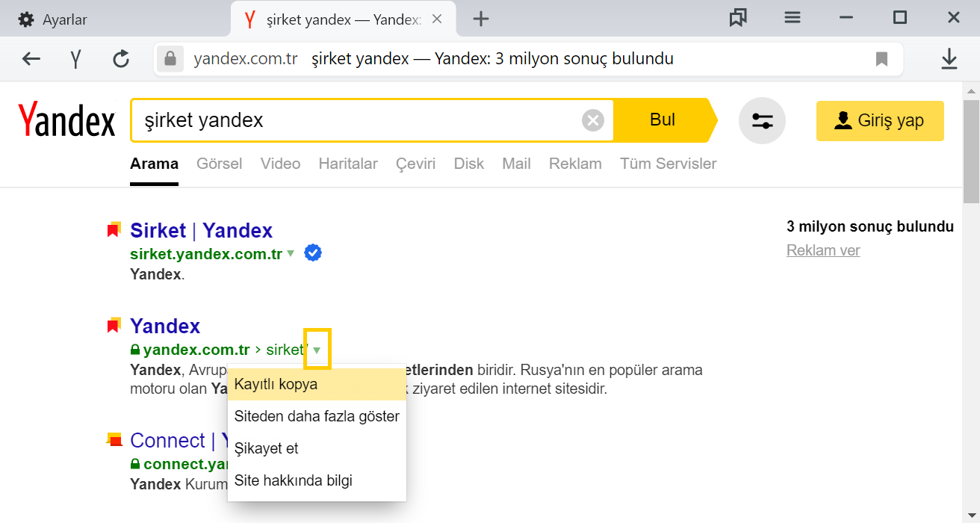
Task: Click the yandex.com.tr green URL
Action: click(x=196, y=350)
